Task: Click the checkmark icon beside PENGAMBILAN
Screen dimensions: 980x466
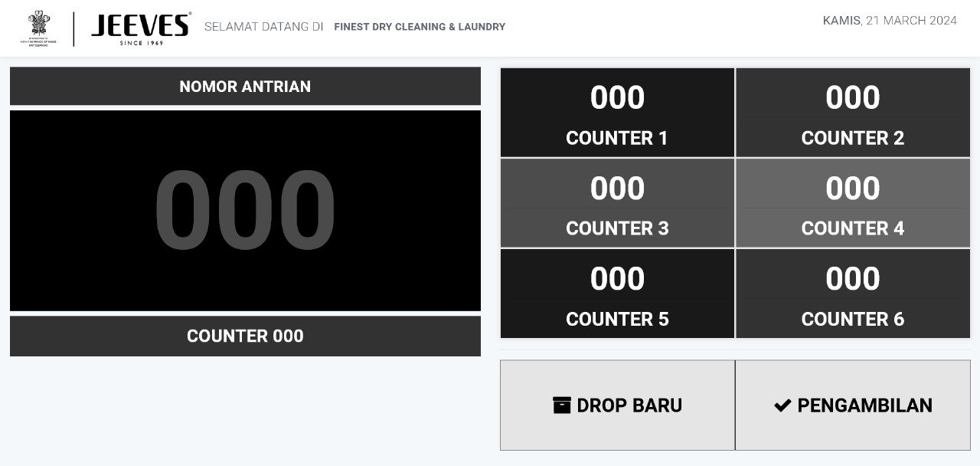Action: (x=782, y=405)
